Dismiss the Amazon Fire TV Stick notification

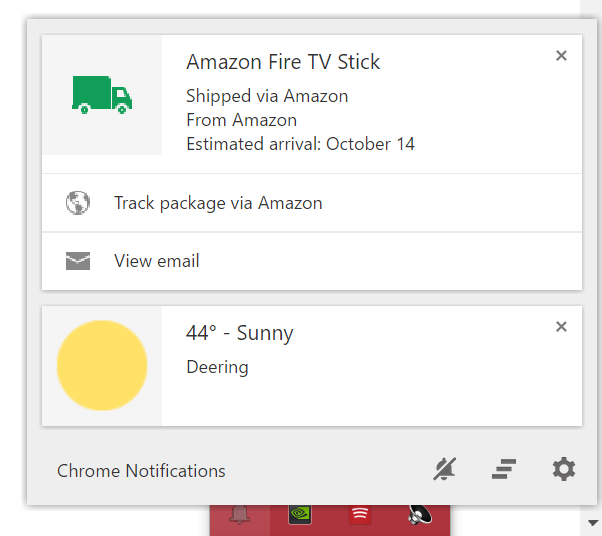pos(561,56)
